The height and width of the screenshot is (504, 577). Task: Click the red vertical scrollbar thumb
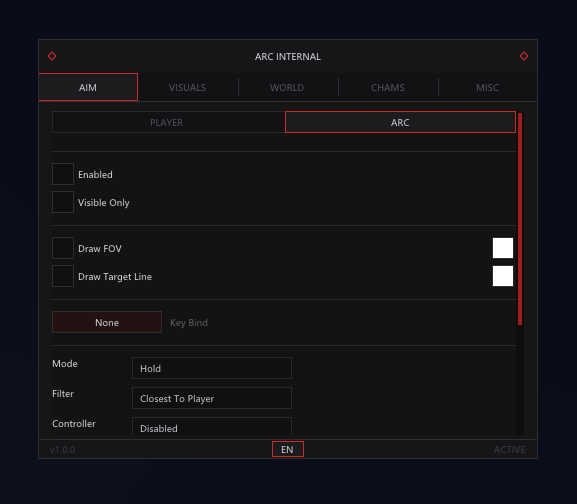520,219
